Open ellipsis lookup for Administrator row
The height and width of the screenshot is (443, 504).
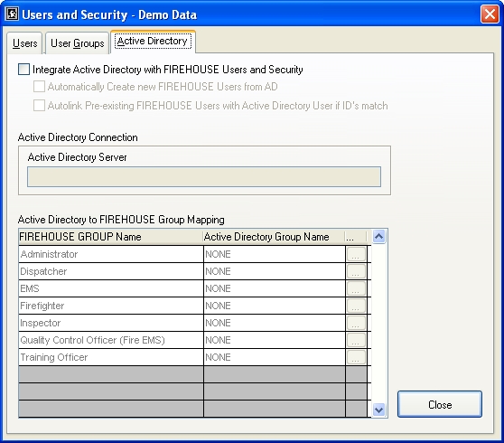pos(356,254)
